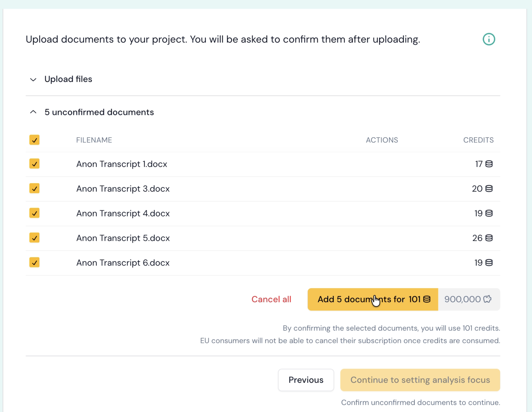The height and width of the screenshot is (412, 532).
Task: Deselect Anon Transcript 6.docx from the list
Action: point(34,262)
